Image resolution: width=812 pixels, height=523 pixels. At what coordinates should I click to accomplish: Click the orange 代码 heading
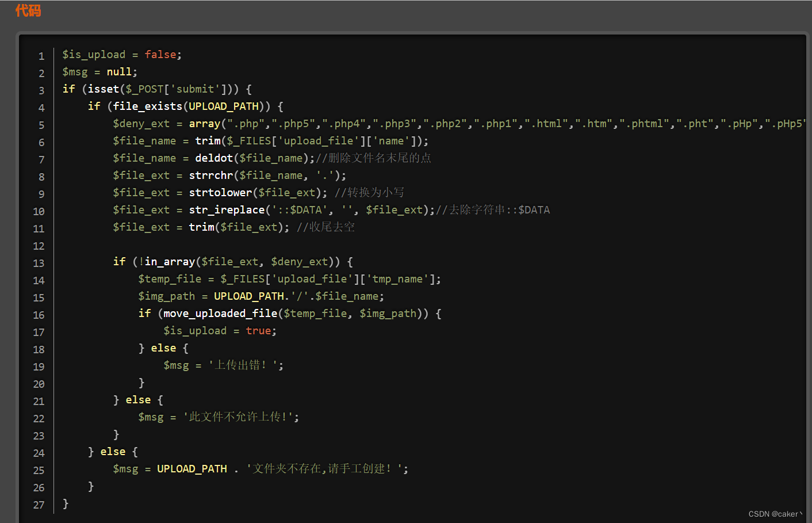[x=28, y=10]
